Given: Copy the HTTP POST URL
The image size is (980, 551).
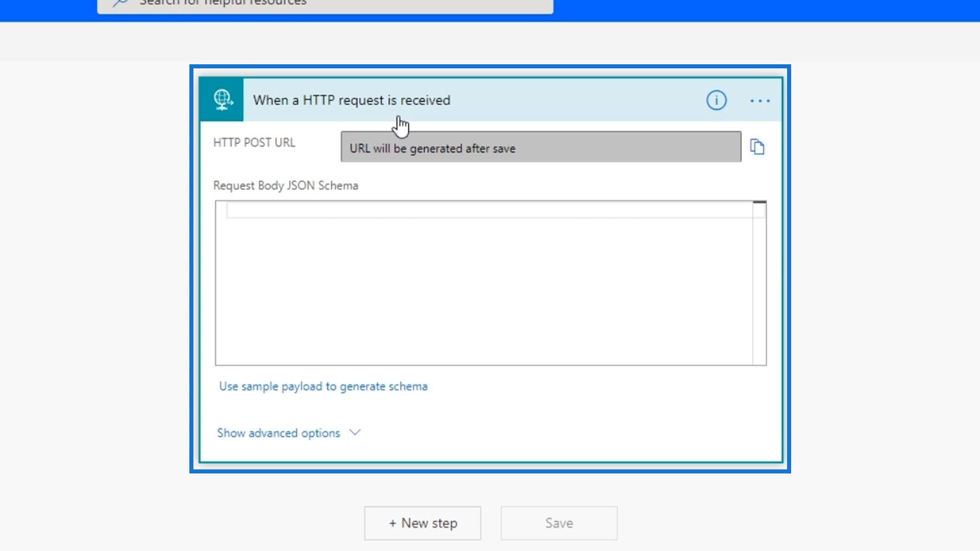Looking at the screenshot, I should pos(757,147).
